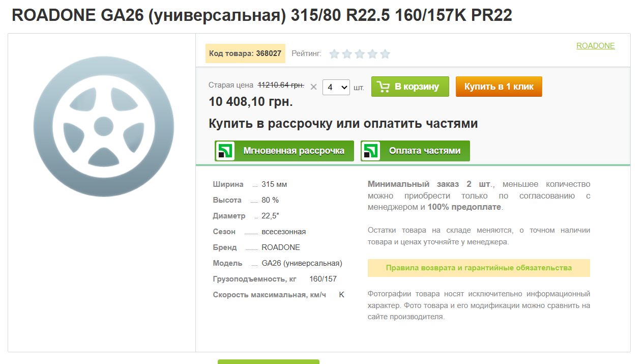
Task: Click the Купить в рассрочку heading
Action: 343,124
